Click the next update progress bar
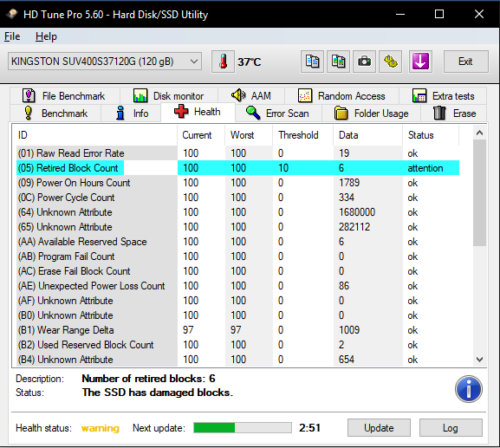Image resolution: width=500 pixels, height=448 pixels. point(243,427)
